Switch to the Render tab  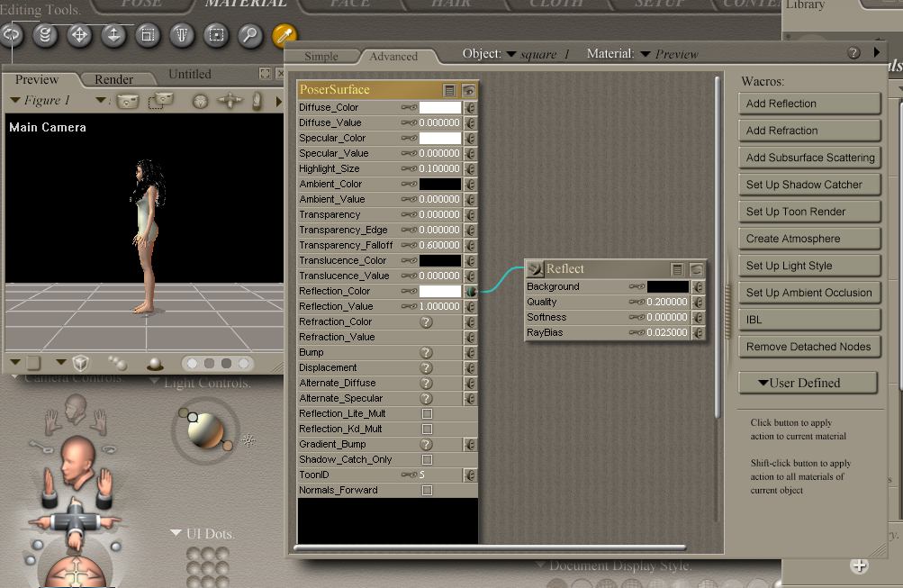pos(114,79)
